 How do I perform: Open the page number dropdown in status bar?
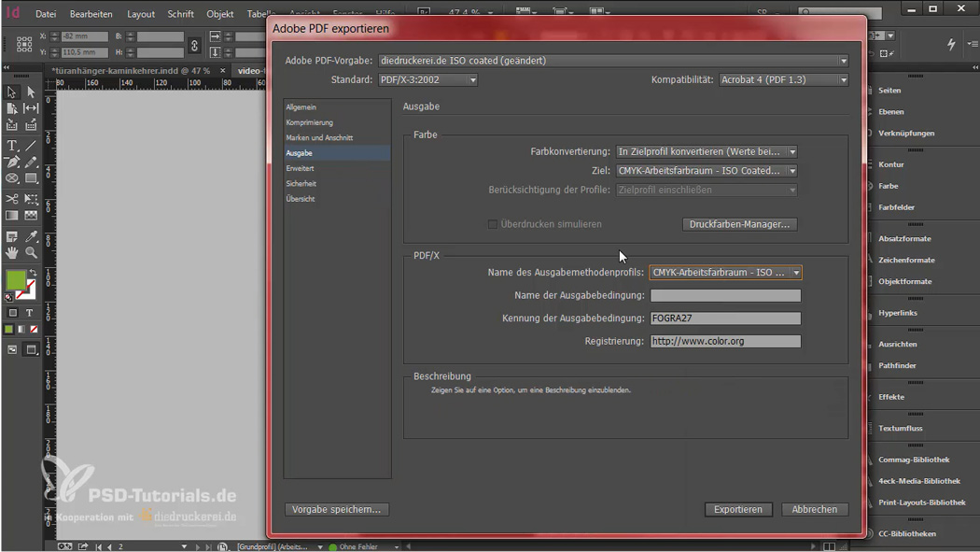184,546
